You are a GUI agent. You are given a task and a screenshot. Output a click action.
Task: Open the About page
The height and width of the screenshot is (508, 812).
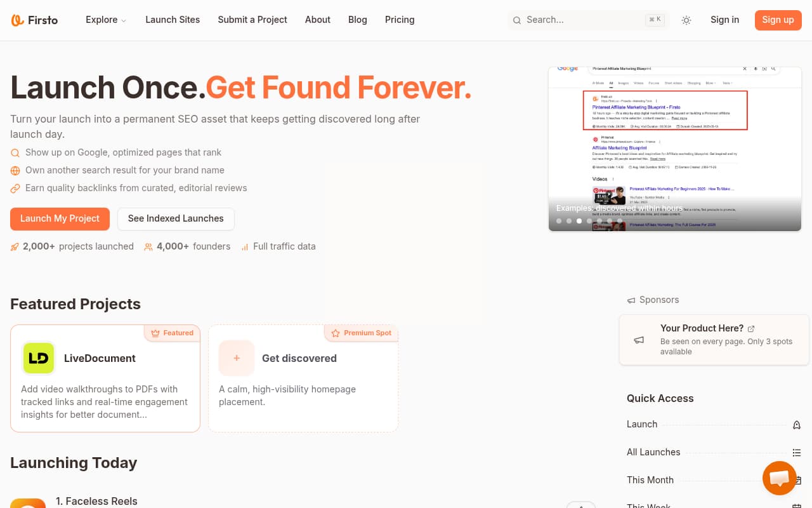(318, 20)
